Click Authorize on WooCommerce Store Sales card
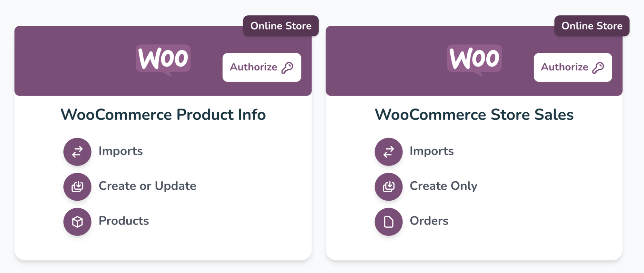The image size is (644, 273). coord(573,67)
